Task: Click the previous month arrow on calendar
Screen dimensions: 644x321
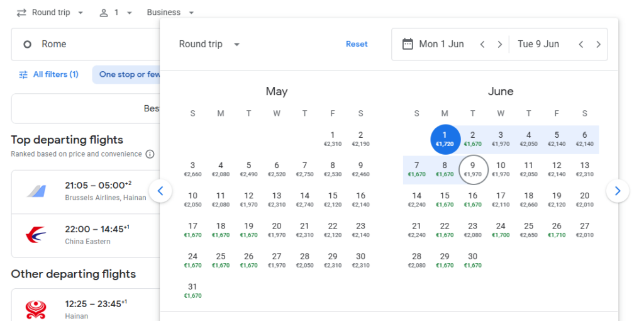Action: coord(160,190)
